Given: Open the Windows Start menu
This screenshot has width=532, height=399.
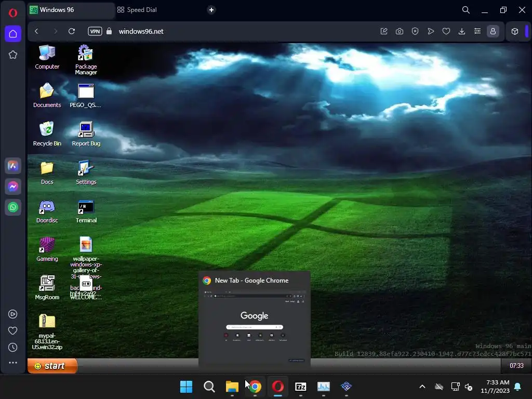Looking at the screenshot, I should click(187, 387).
